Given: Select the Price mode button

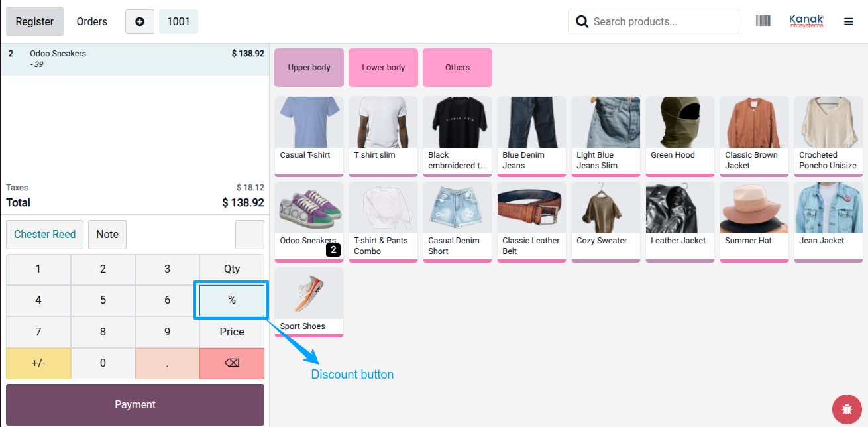Looking at the screenshot, I should click(232, 332).
